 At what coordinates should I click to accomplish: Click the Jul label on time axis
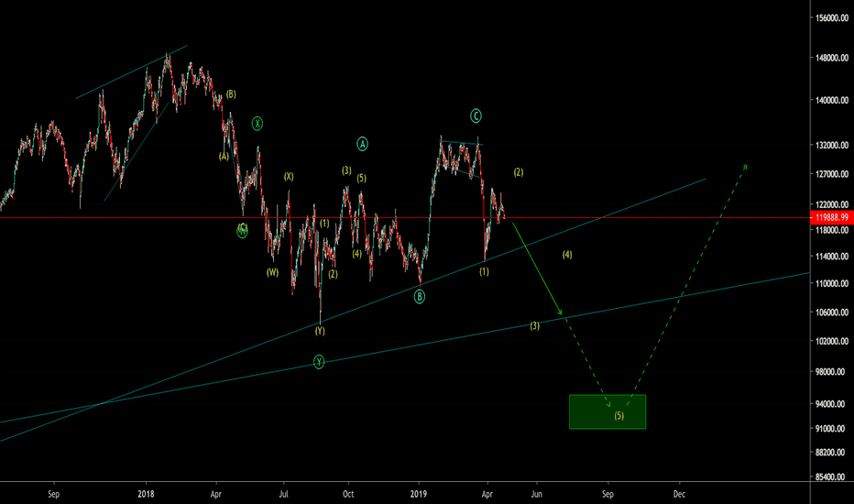pyautogui.click(x=283, y=494)
